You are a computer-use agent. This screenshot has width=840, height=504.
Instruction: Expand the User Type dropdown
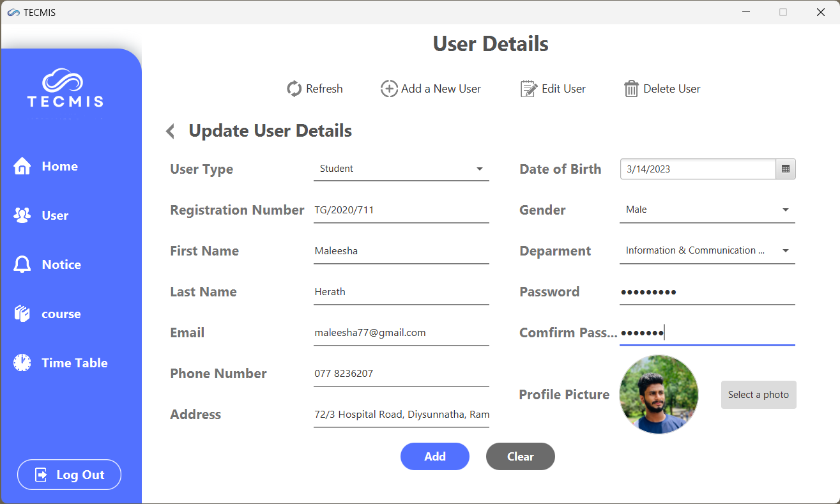coord(479,169)
